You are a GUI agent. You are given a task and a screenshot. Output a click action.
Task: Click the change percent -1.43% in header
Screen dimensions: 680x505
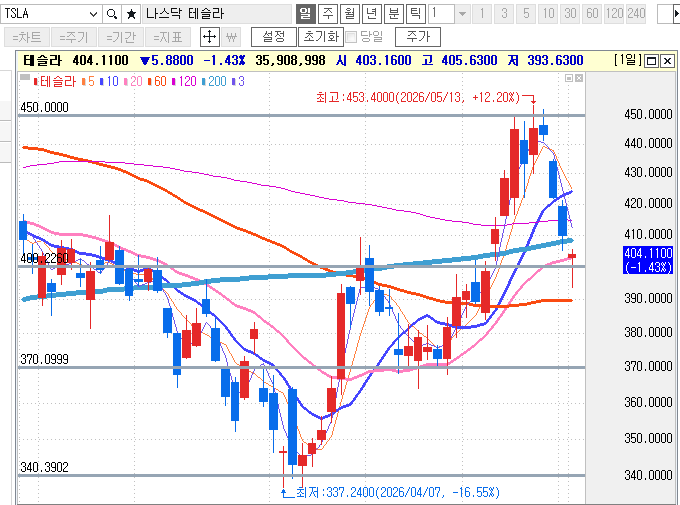224,60
